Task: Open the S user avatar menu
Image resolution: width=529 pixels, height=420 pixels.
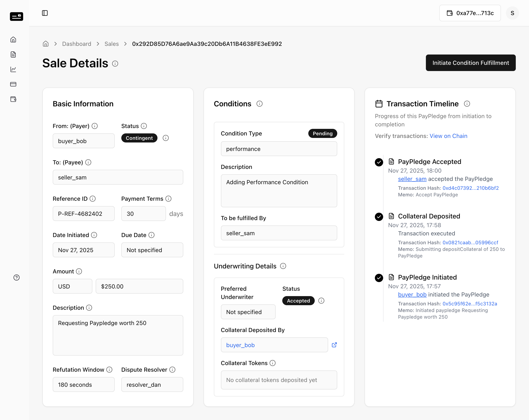Action: point(512,13)
